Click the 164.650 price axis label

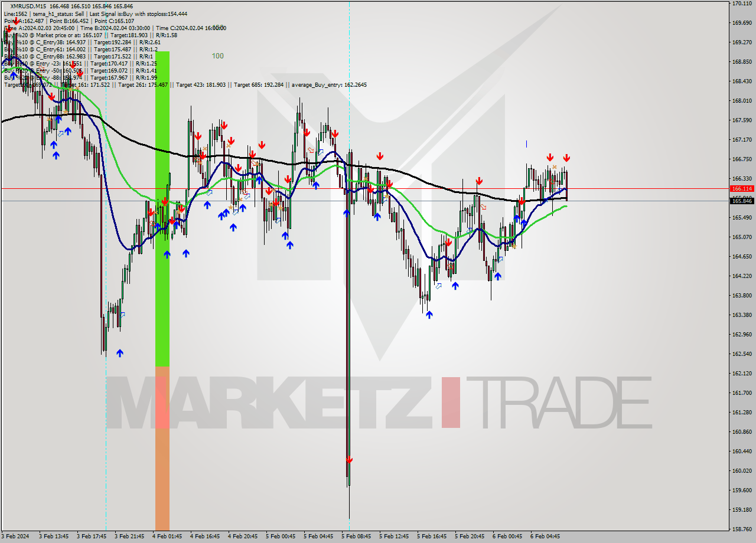click(x=741, y=257)
